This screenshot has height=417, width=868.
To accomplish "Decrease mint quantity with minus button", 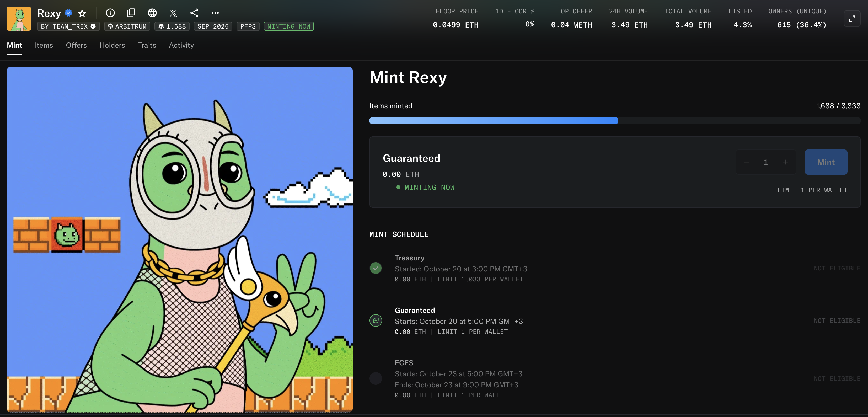I will coord(746,162).
